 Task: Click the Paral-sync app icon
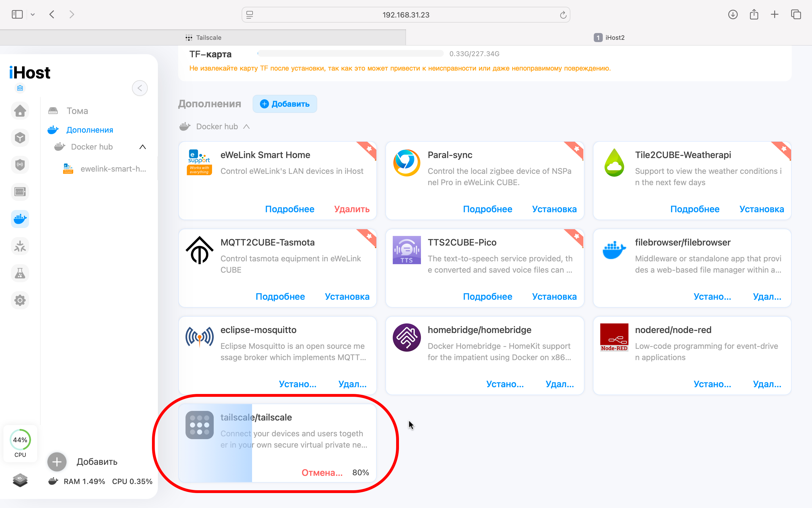[x=407, y=163]
